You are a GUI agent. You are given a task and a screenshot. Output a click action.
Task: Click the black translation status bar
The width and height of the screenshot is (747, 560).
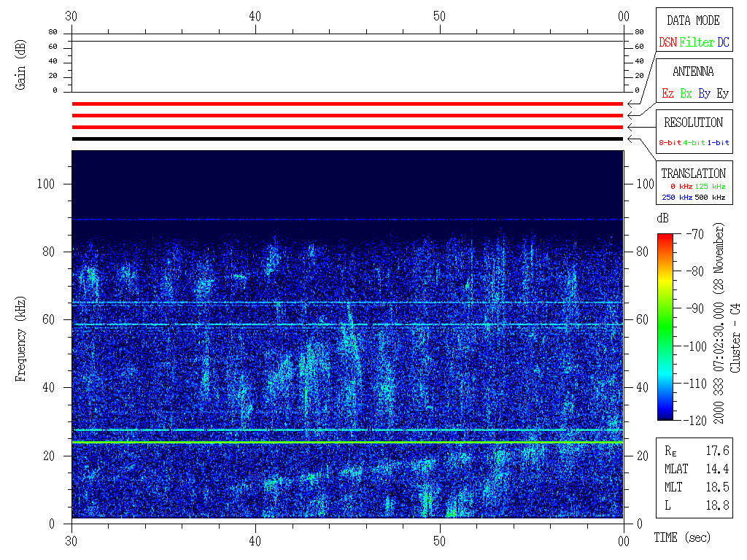[347, 139]
